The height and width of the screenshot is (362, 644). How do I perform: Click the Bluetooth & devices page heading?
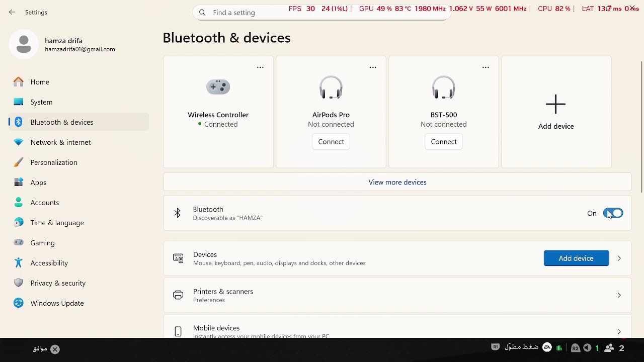(x=226, y=38)
